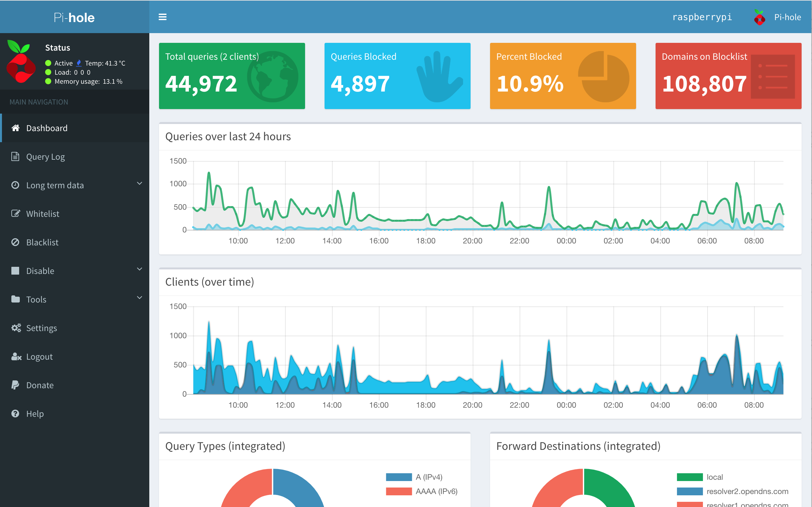Click the list icon in Domains on Blocklist card

click(773, 77)
